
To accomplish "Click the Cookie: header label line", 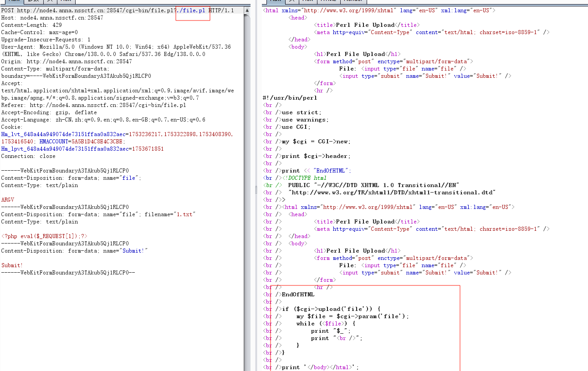I will 12,127.
